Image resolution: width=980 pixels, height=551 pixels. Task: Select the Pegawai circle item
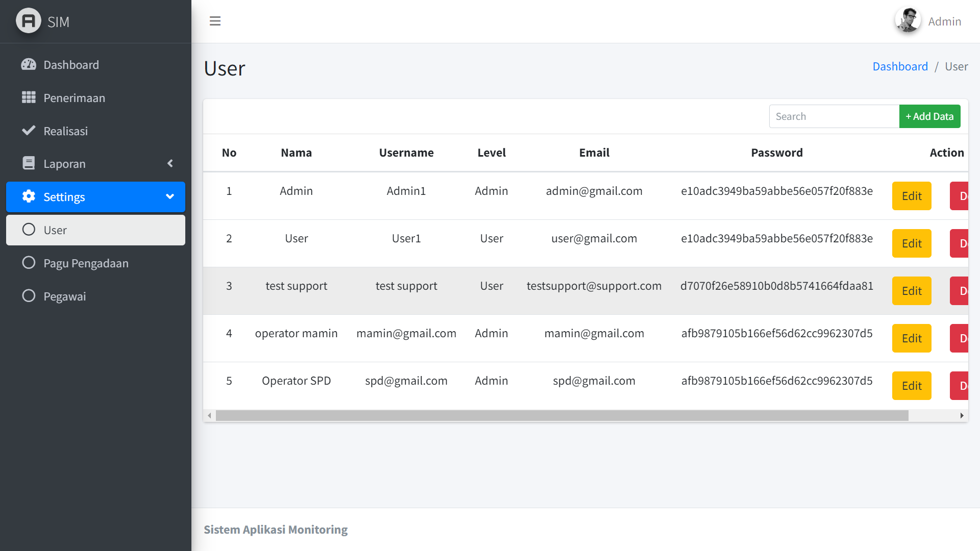coord(29,296)
